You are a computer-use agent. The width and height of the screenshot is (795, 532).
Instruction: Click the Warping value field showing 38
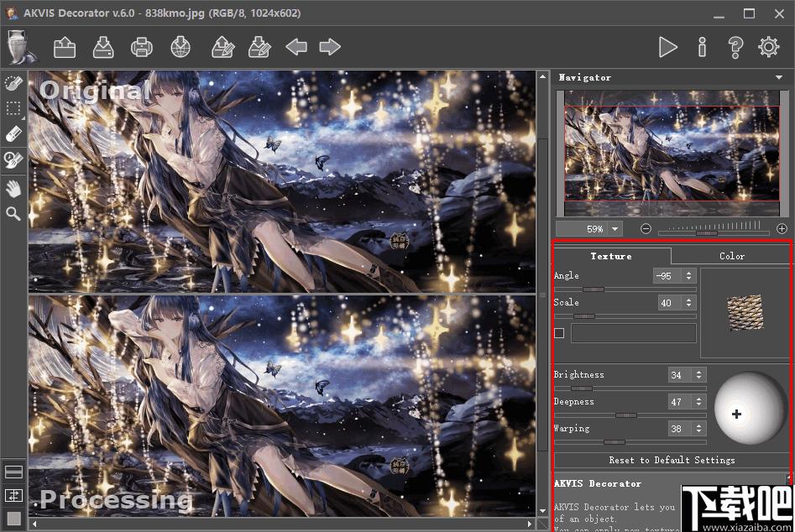point(681,429)
